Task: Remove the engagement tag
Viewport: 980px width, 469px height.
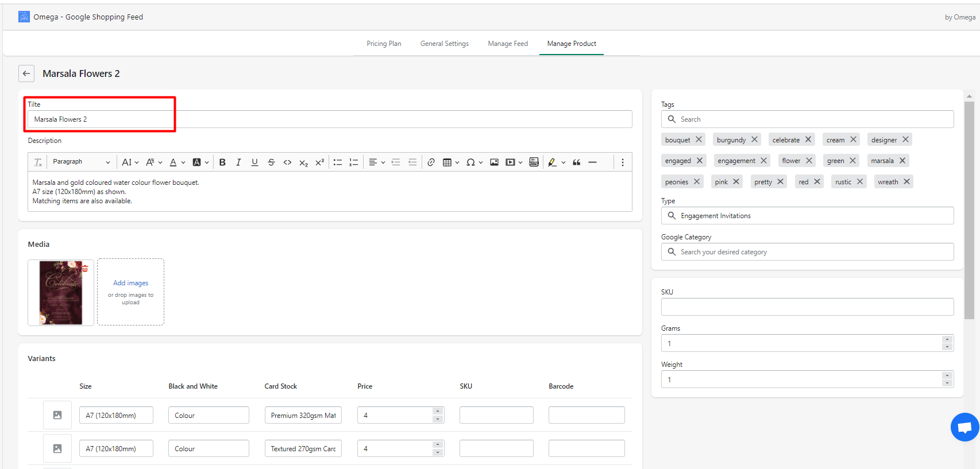Action: [764, 161]
